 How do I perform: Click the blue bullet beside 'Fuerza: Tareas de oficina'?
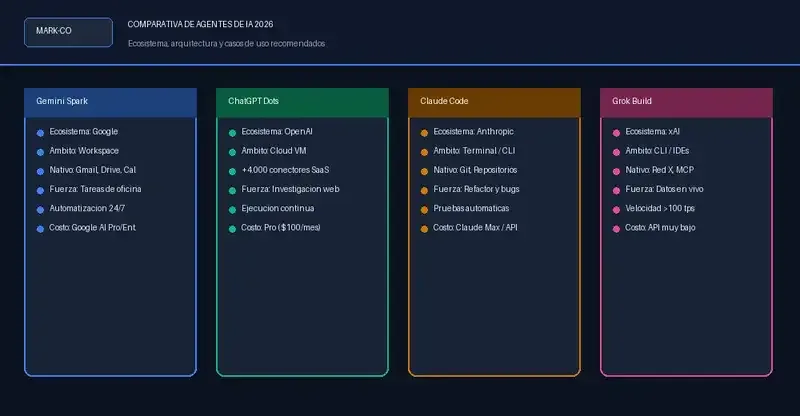pyautogui.click(x=40, y=190)
